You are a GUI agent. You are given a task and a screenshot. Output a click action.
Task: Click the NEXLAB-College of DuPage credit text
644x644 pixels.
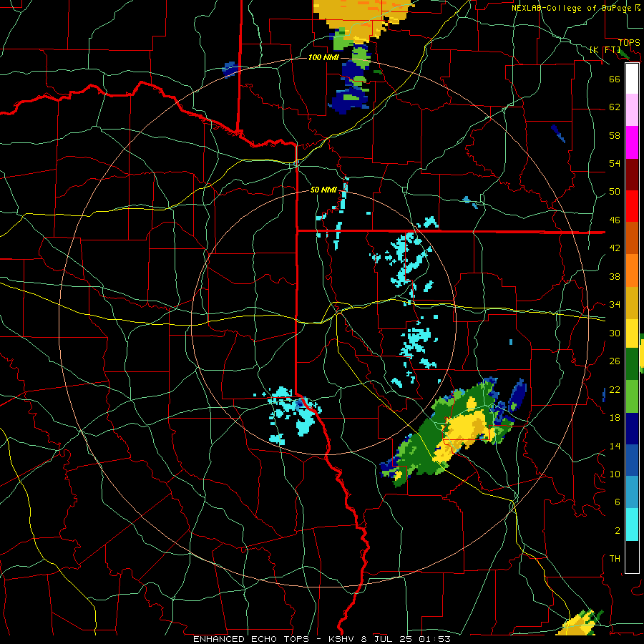pyautogui.click(x=574, y=8)
